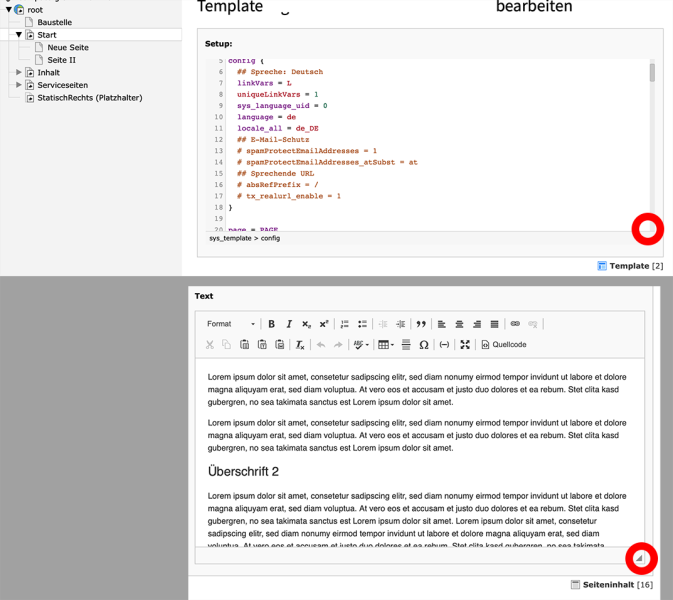Insert a bulleted list
Viewport: 673px width, 600px height.
pyautogui.click(x=362, y=324)
